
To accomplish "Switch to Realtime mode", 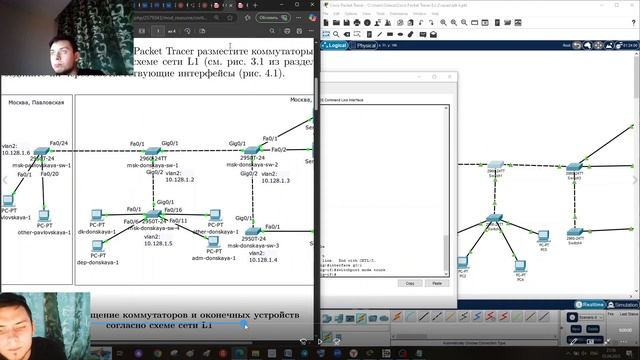I will [589, 305].
